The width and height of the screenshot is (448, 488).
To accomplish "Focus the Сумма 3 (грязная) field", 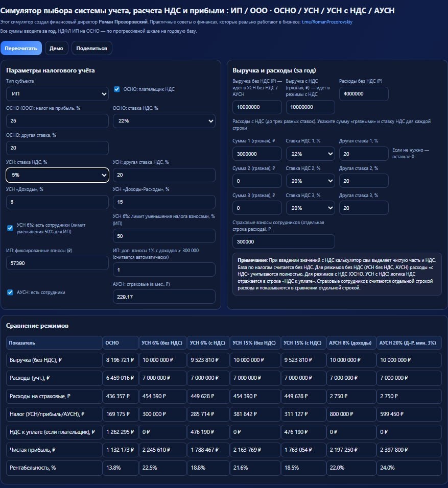I will (257, 208).
